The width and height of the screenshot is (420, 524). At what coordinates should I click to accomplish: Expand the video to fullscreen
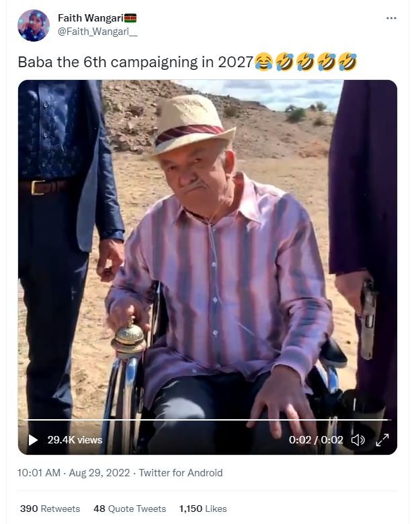(382, 440)
